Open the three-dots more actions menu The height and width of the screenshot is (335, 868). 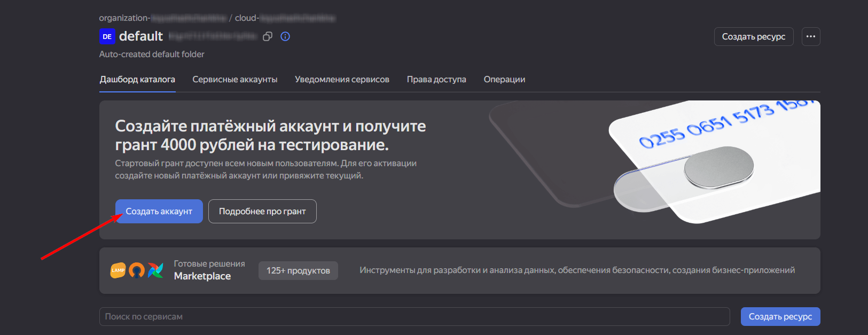(x=811, y=36)
